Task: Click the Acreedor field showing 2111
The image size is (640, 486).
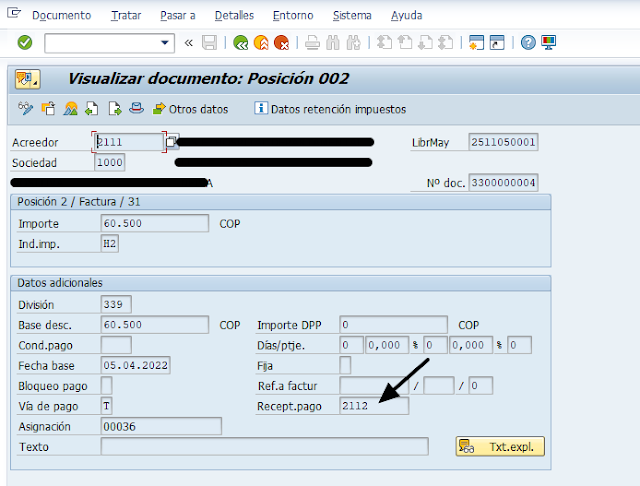Action: 129,142
